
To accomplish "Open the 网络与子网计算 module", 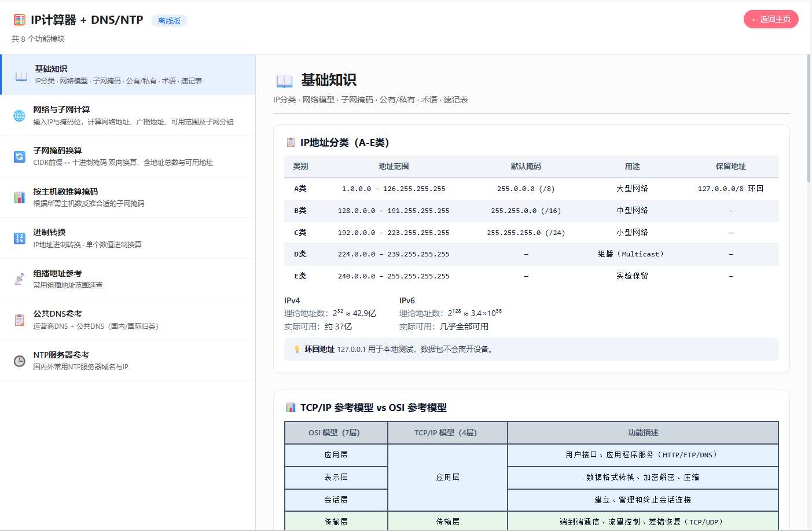I will [x=128, y=116].
